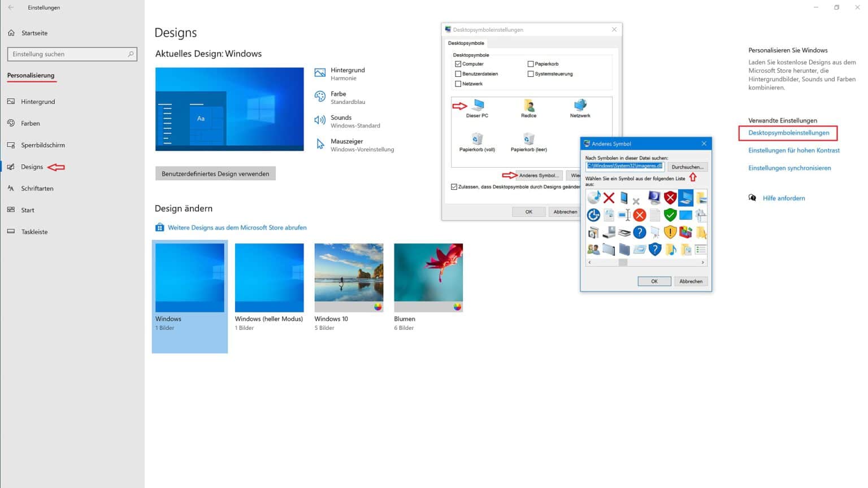This screenshot has width=868, height=488.
Task: Click the Durchsuchen button to browse icon files
Action: click(687, 166)
